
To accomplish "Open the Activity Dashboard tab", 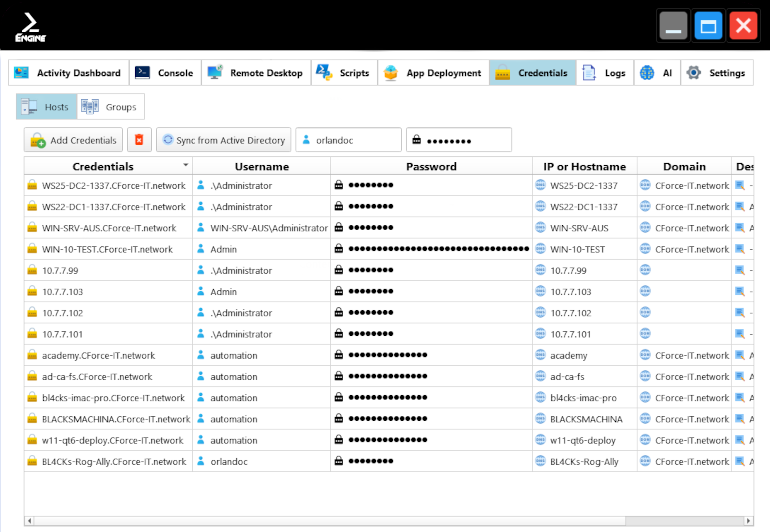I will (x=68, y=73).
